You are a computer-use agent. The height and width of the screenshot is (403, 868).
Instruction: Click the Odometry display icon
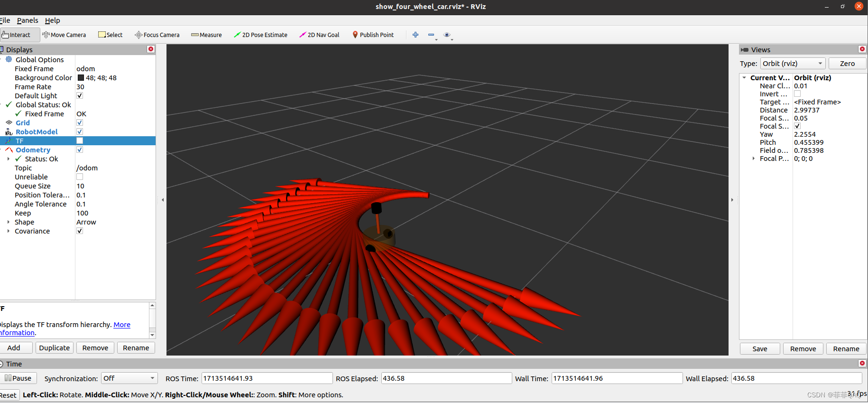pos(9,150)
